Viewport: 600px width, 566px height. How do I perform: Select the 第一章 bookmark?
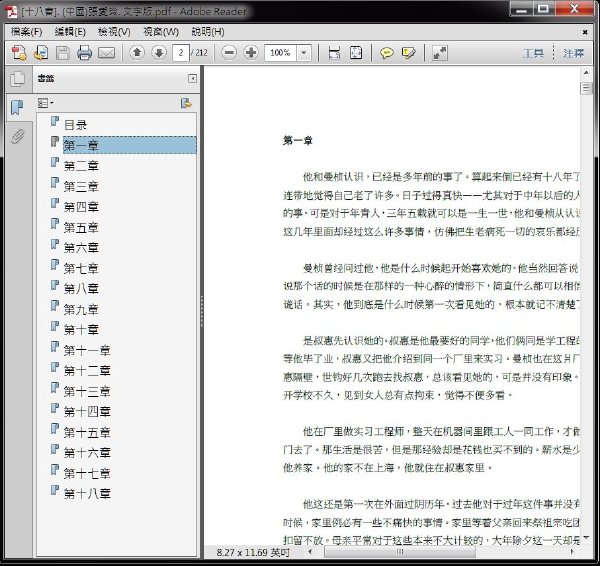(x=130, y=145)
